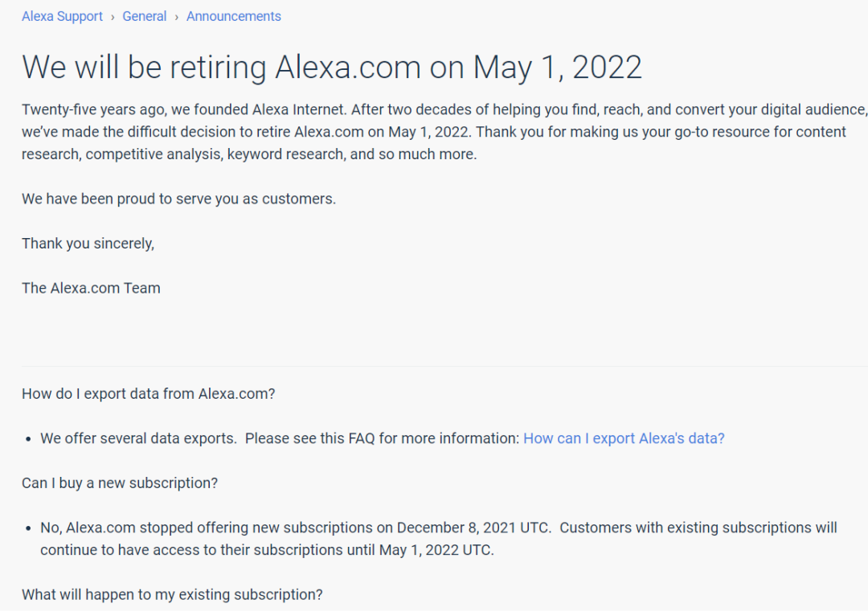868x616 pixels.
Task: Go to the General breadcrumb section
Action: 144,16
